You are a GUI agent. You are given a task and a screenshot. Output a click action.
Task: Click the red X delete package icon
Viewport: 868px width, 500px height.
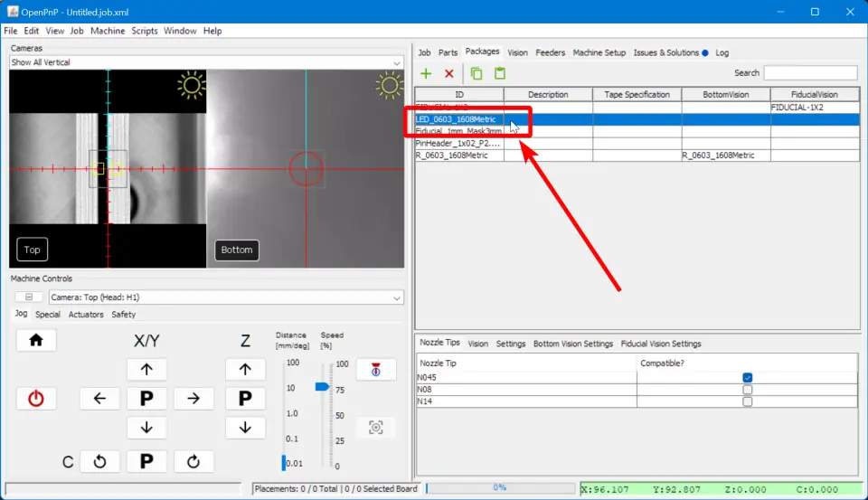tap(448, 73)
